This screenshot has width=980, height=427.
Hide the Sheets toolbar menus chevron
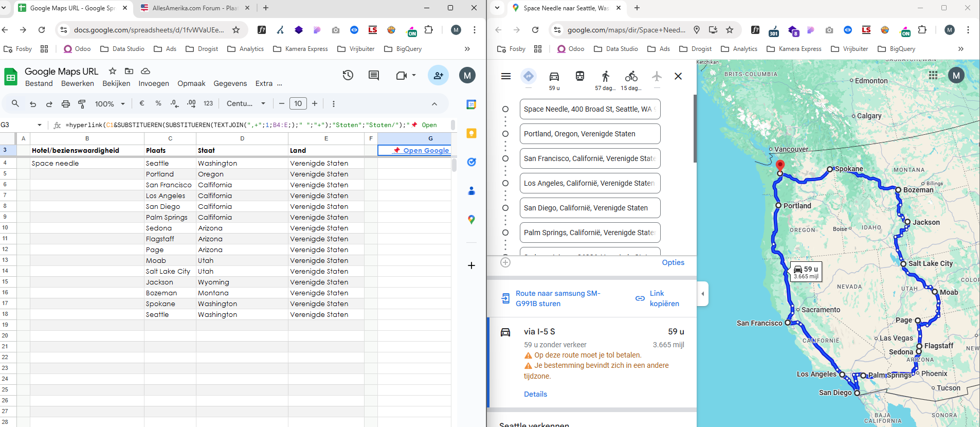(x=434, y=104)
